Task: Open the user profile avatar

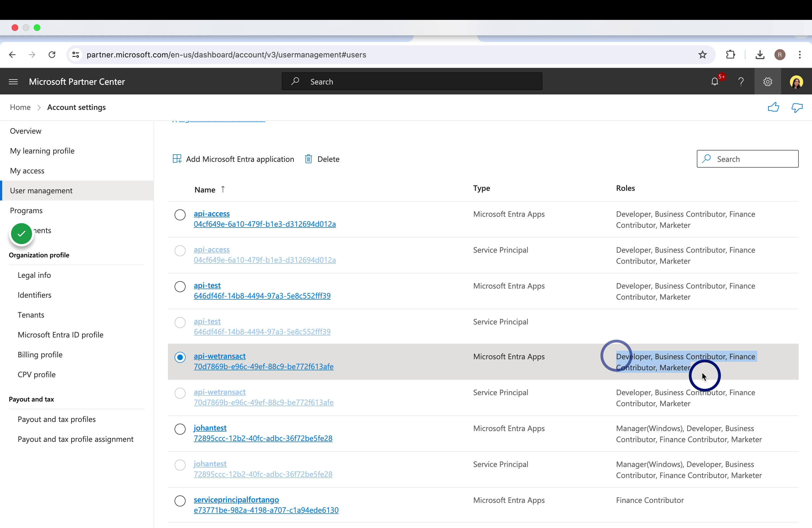Action: 796,82
